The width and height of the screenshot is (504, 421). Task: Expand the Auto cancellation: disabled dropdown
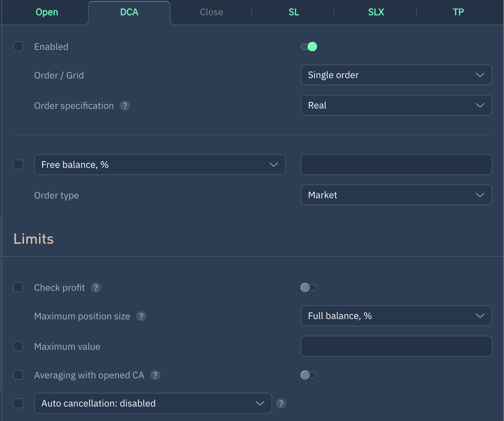pos(153,403)
